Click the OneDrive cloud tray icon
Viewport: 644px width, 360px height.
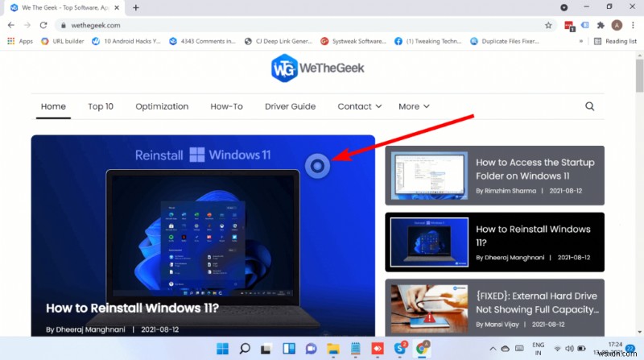tap(506, 349)
